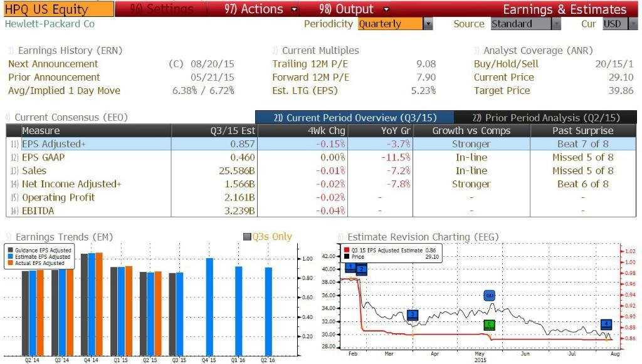Click the Q2 16 blue estimate bar
The height and width of the screenshot is (364, 642).
[x=268, y=311]
